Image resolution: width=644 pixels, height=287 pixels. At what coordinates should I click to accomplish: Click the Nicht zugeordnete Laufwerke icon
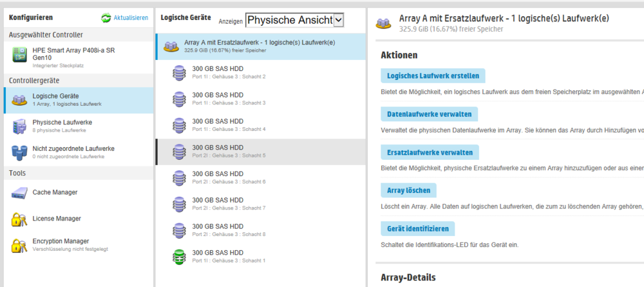(19, 152)
